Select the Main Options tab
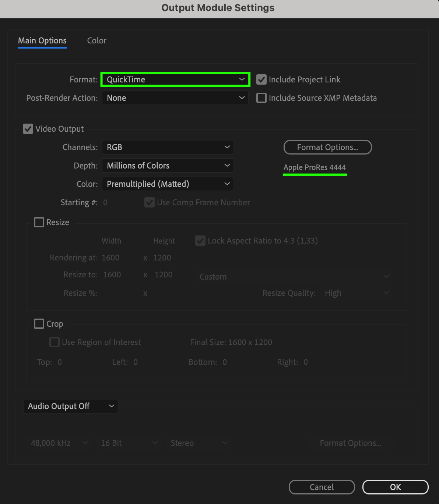Viewport: 439px width, 504px height. (42, 40)
